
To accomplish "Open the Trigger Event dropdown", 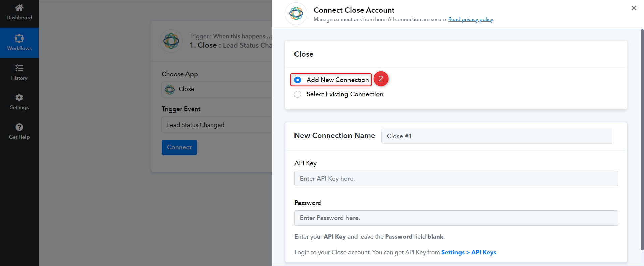I will point(217,125).
